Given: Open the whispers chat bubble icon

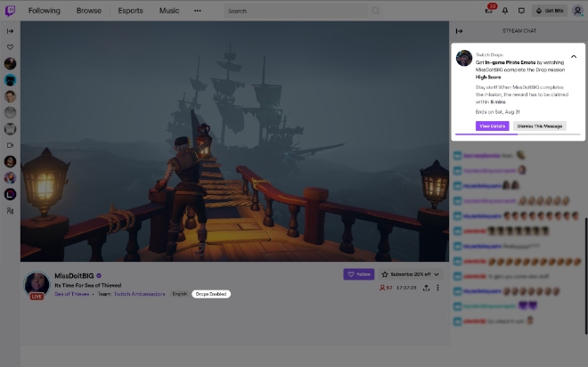Looking at the screenshot, I should click(521, 11).
